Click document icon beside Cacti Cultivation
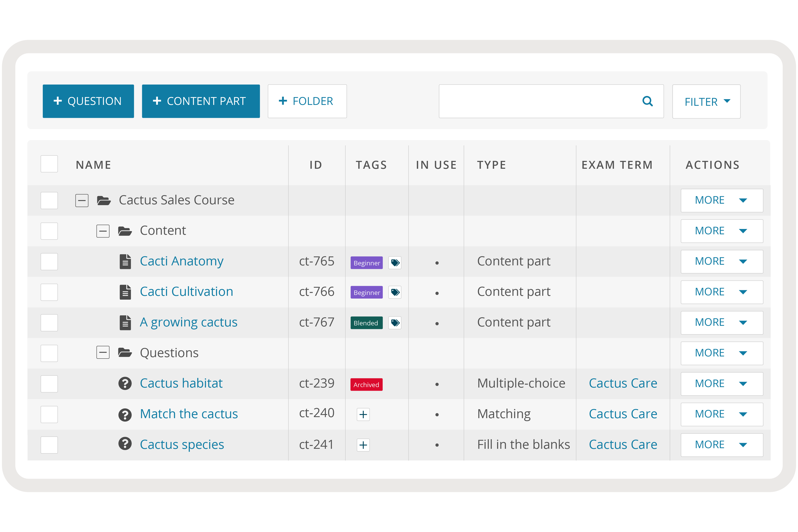This screenshot has width=798, height=532. click(x=125, y=292)
